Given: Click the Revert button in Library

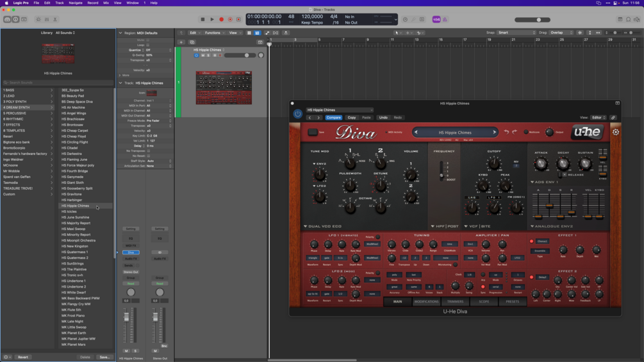Looking at the screenshot, I should [x=23, y=357].
